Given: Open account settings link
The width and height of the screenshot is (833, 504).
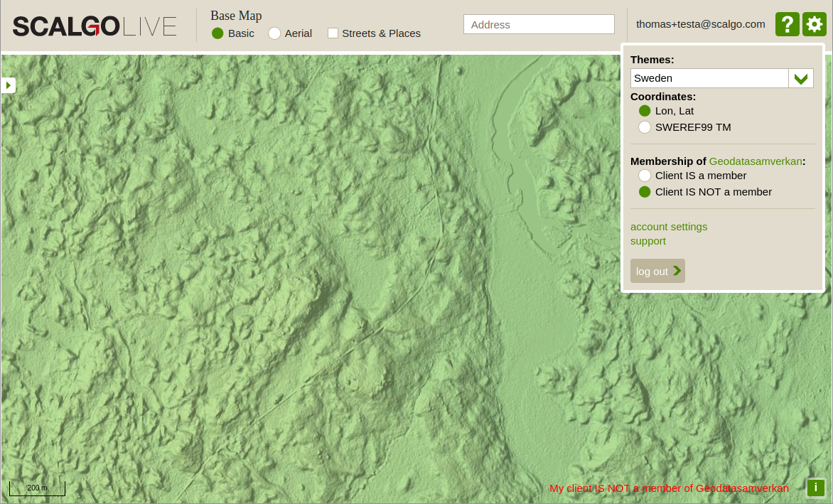Looking at the screenshot, I should (x=669, y=227).
